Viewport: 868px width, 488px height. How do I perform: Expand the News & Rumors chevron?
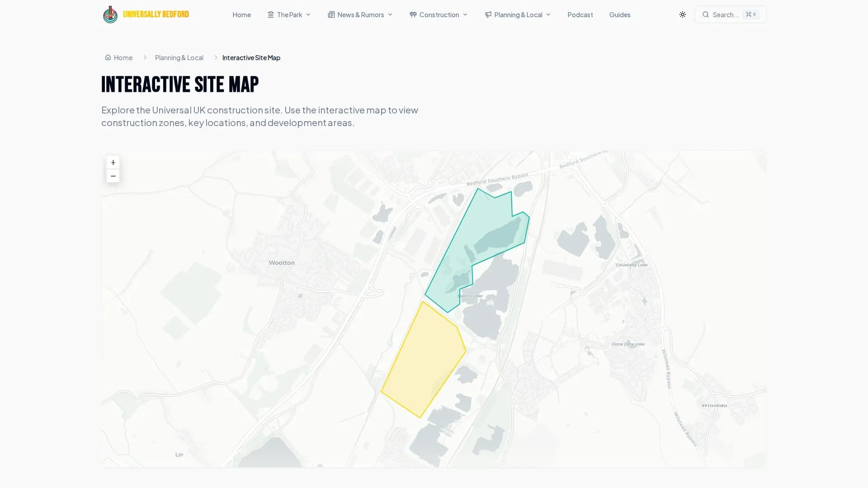point(390,14)
